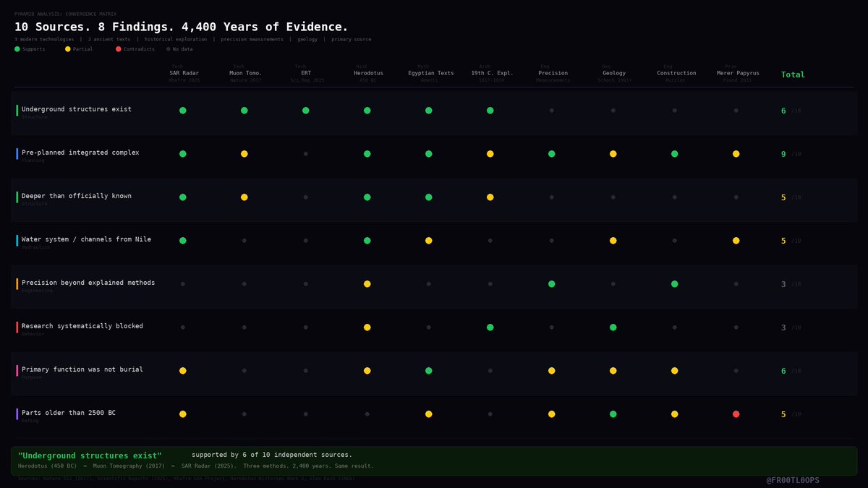Click the main title '10 Sources. 8 Findings.'

coord(182,27)
